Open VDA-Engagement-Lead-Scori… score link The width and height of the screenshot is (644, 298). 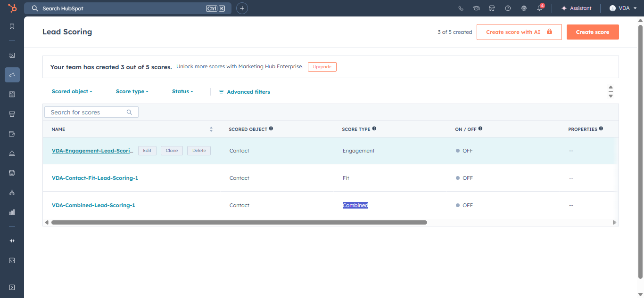92,151
